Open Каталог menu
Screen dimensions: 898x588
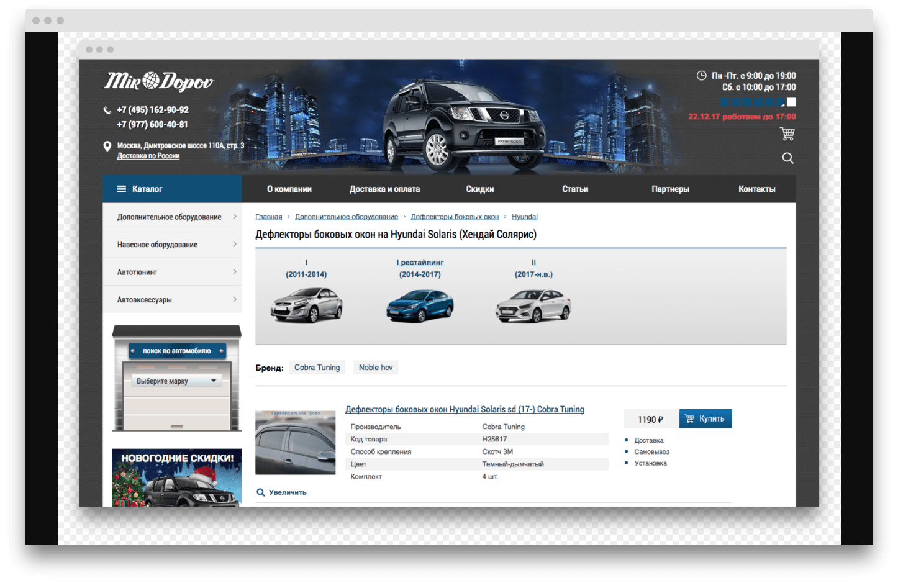point(172,189)
